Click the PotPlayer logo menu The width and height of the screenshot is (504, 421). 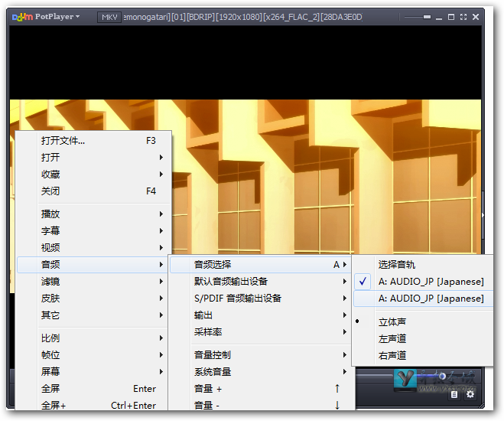pos(45,16)
